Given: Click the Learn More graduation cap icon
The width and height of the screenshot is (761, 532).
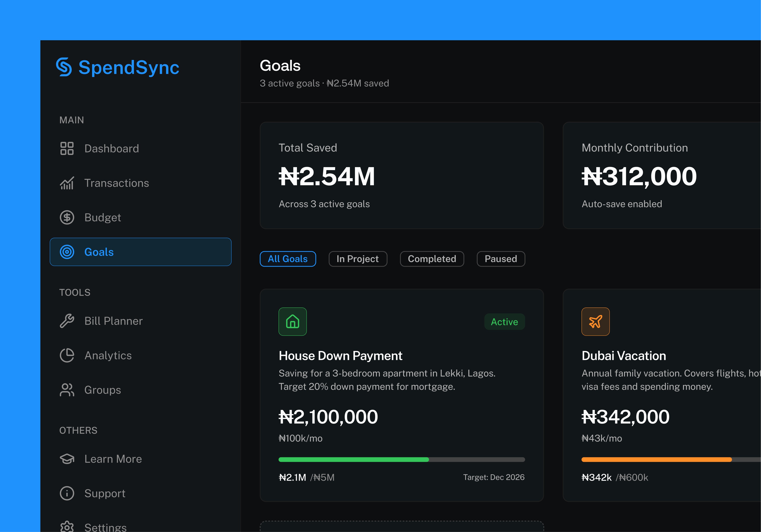Looking at the screenshot, I should coord(67,459).
